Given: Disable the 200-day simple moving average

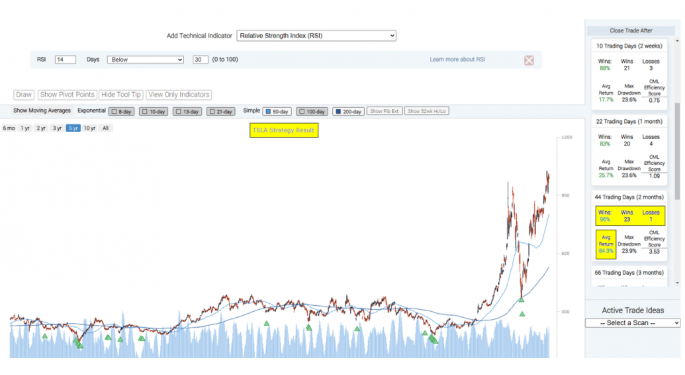Looking at the screenshot, I should point(348,111).
